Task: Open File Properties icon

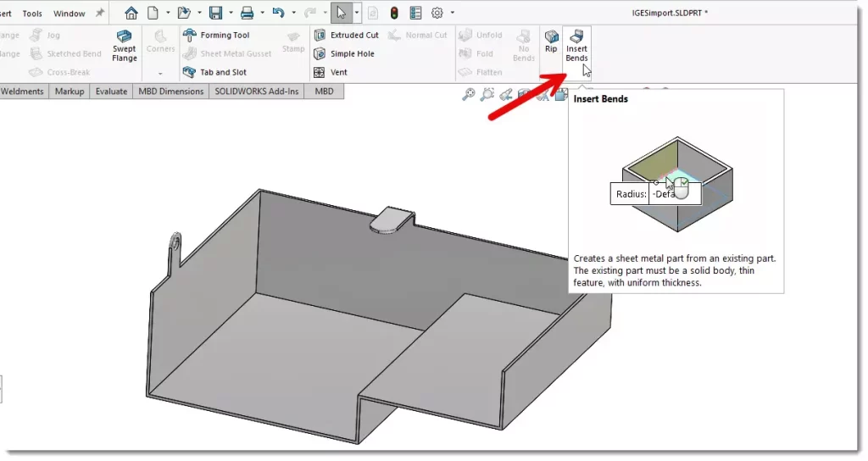Action: coord(415,13)
